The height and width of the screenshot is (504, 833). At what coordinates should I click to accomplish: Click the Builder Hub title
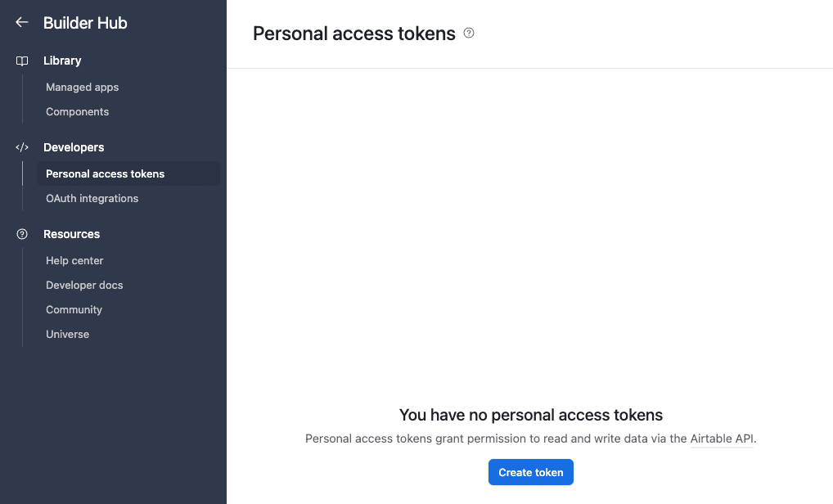click(85, 23)
